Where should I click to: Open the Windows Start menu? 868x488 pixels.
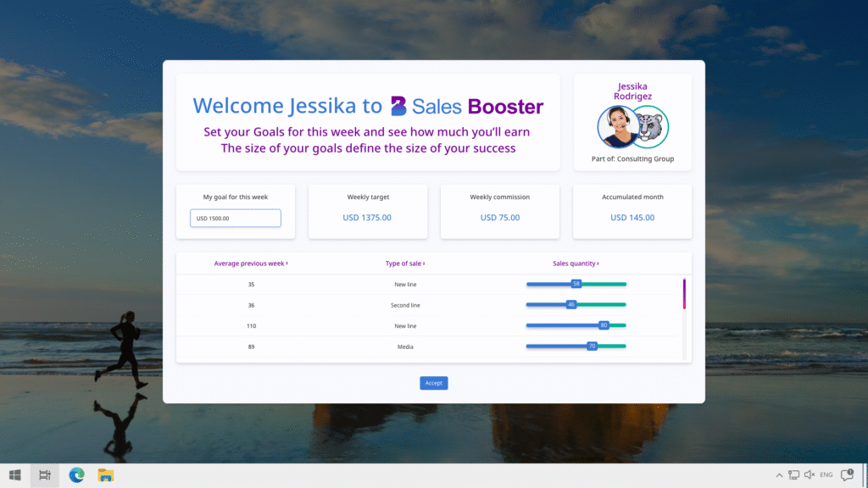pos(14,475)
